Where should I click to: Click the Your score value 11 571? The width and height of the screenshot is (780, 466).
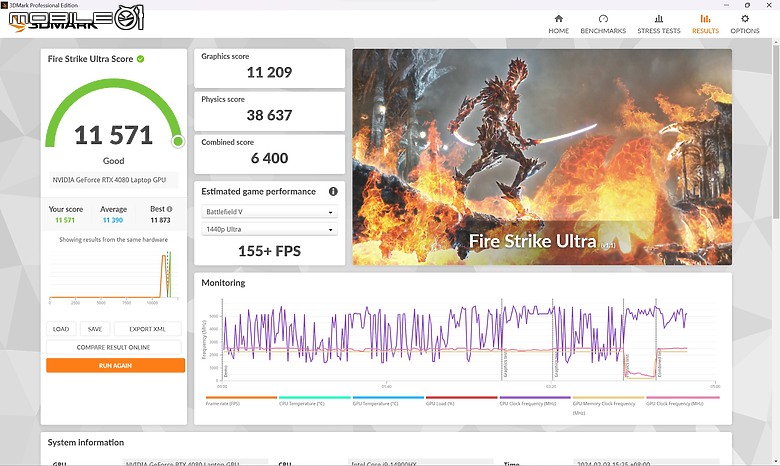pos(65,220)
